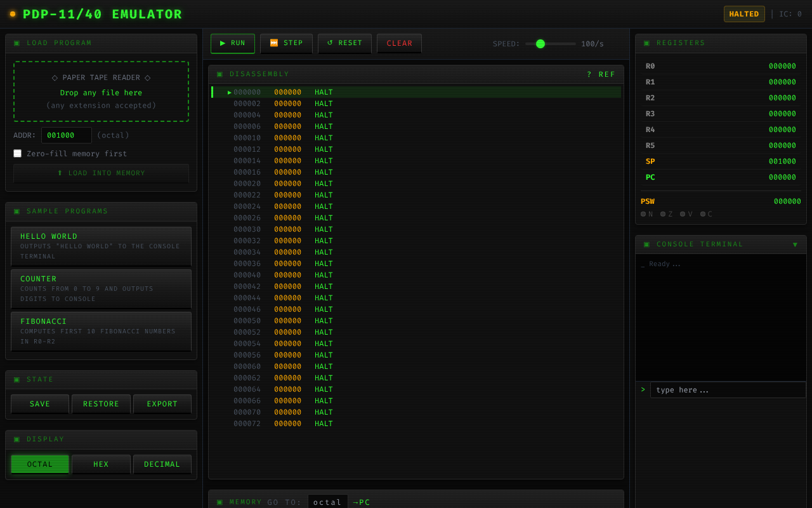Click the console 'type here' input
The width and height of the screenshot is (812, 508).
click(728, 390)
